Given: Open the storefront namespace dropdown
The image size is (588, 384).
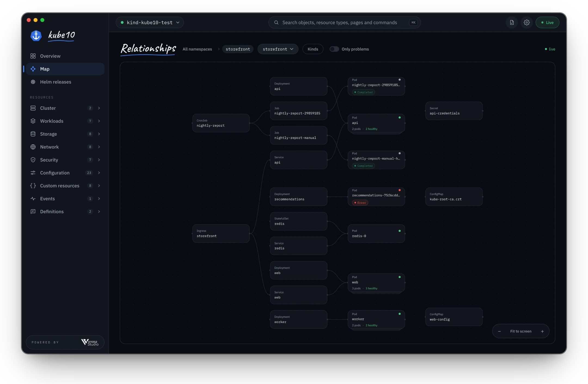Looking at the screenshot, I should coord(278,49).
